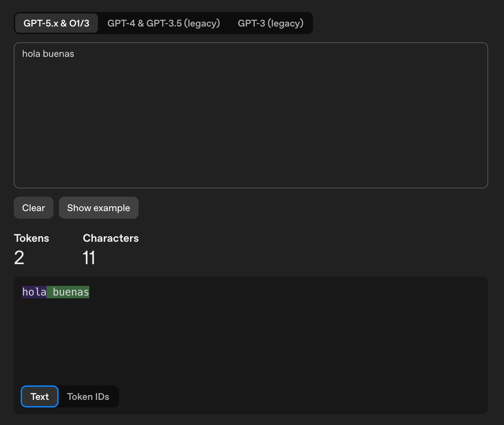Click the Show example button

click(99, 208)
